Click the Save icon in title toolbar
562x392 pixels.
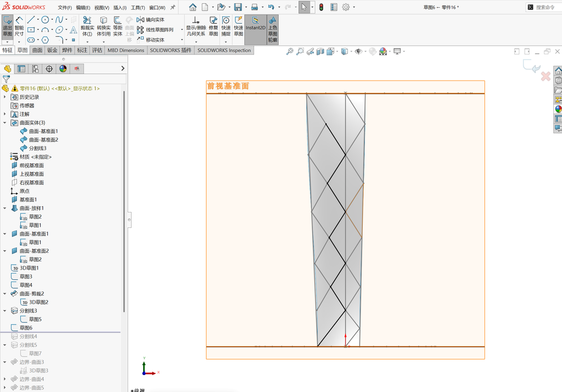[x=238, y=7]
